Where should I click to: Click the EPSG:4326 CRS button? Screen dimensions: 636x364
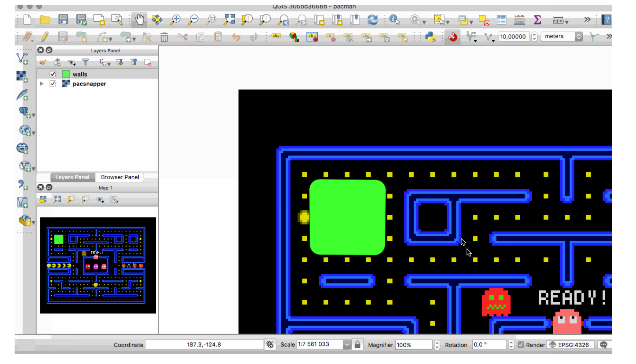(570, 345)
